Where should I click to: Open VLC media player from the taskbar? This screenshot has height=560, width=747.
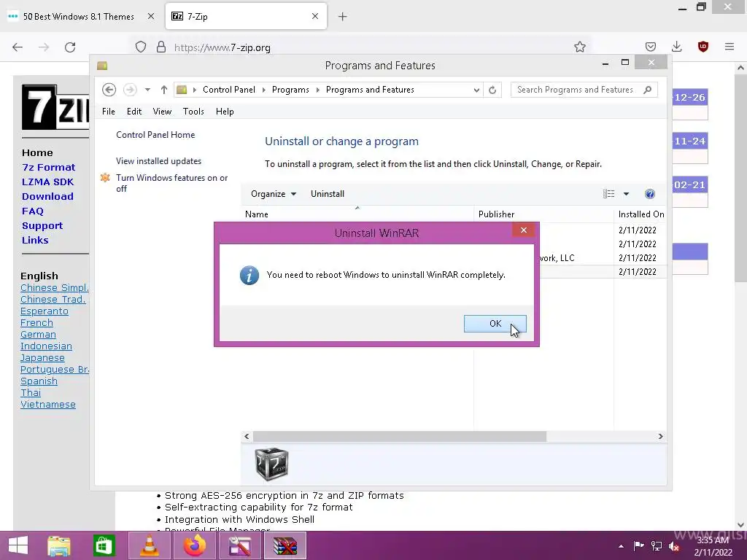click(x=149, y=545)
